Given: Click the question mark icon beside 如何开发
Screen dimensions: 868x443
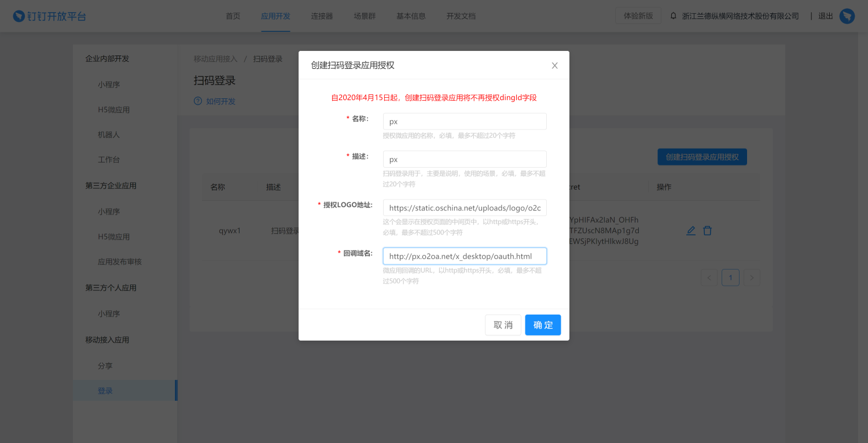Looking at the screenshot, I should tap(198, 101).
